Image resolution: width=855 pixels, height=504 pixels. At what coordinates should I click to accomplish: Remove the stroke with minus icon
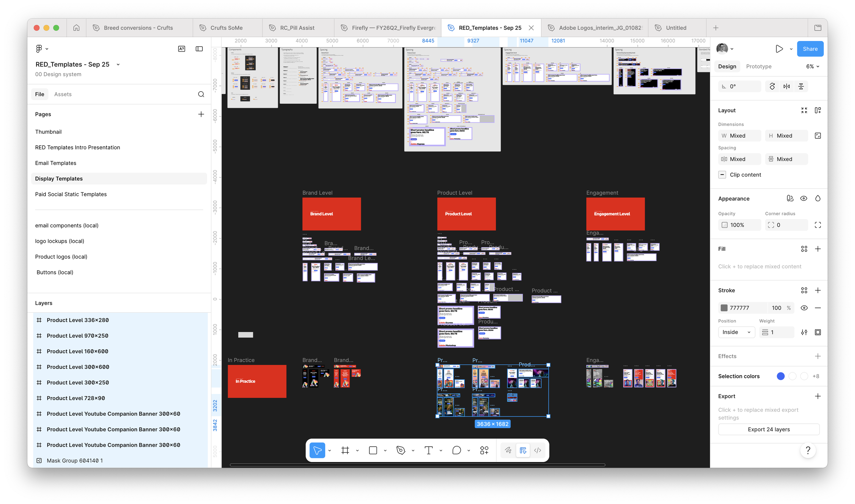[818, 308]
